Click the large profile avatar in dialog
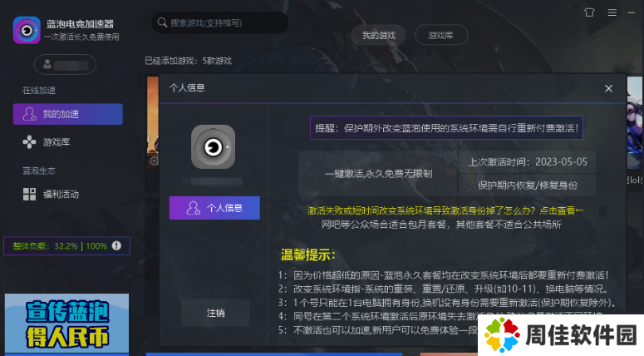This screenshot has height=356, width=644. [x=214, y=146]
